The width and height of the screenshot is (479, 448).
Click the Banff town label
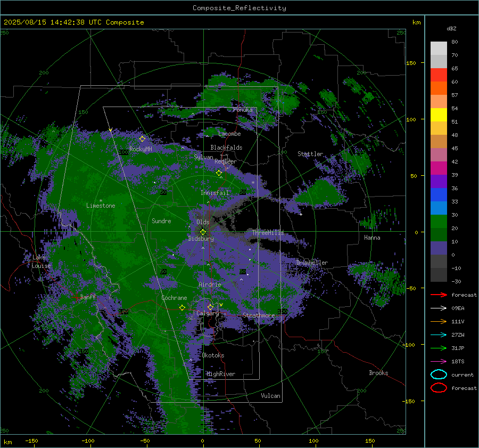88,297
